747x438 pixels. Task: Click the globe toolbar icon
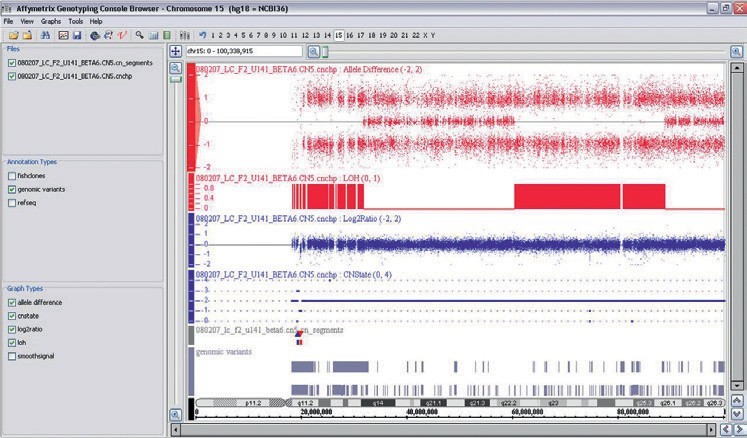pyautogui.click(x=95, y=35)
